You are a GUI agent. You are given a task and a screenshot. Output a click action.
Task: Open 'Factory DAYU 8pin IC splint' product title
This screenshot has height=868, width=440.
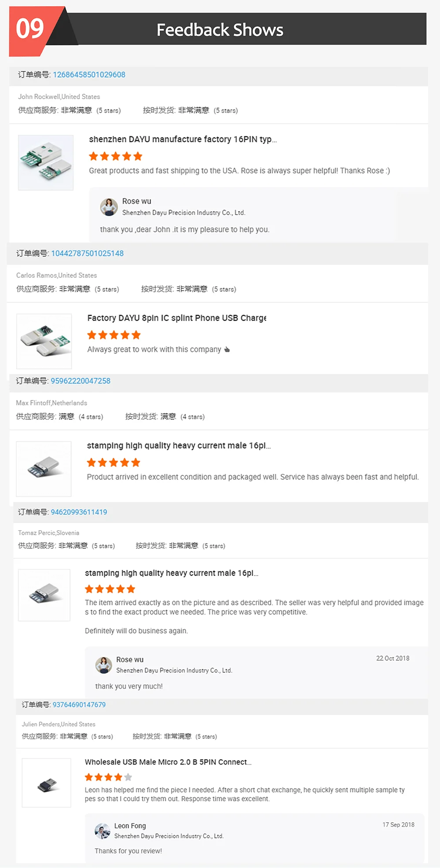coord(176,318)
